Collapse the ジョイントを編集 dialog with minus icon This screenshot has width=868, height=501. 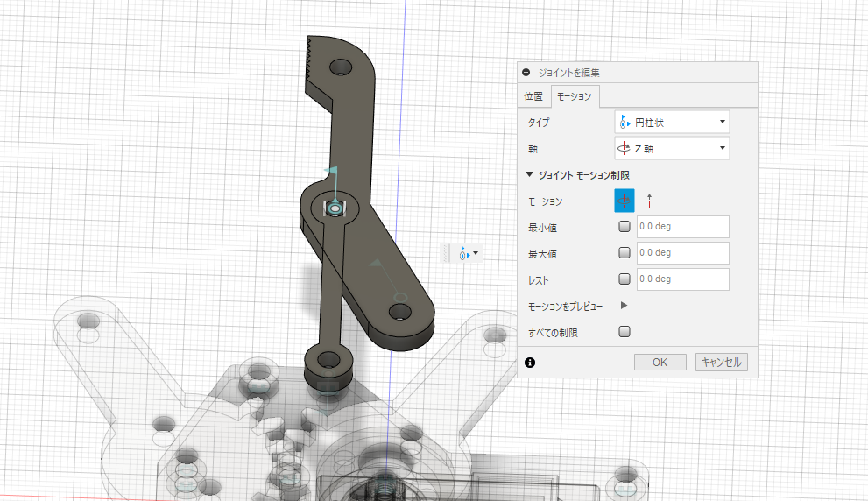[x=526, y=73]
